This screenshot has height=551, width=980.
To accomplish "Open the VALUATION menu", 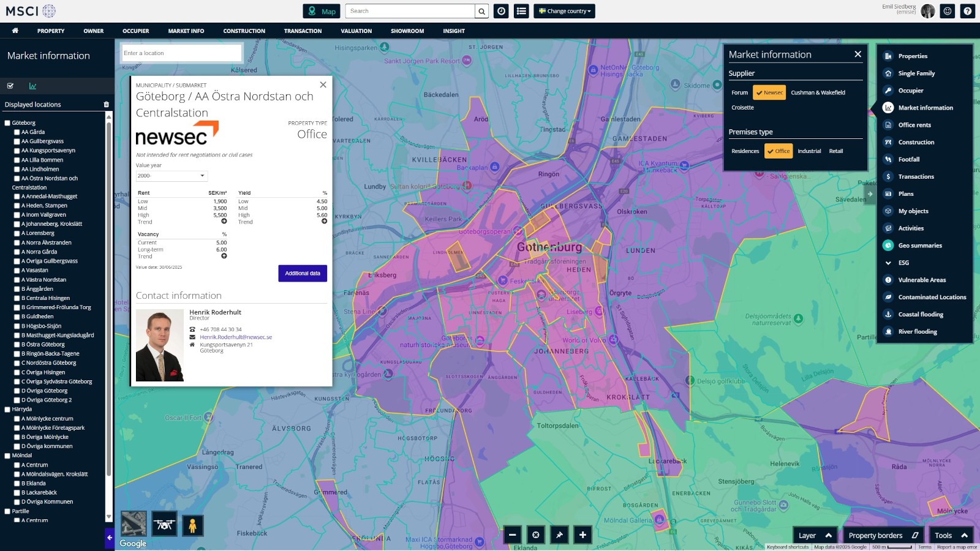I will pyautogui.click(x=356, y=31).
